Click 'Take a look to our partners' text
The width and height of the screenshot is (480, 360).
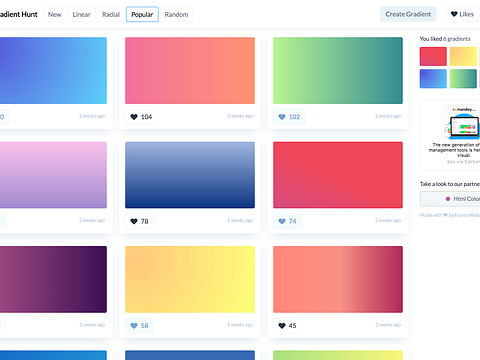click(x=450, y=184)
